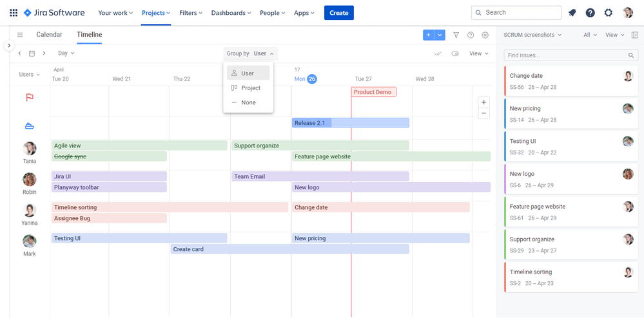644x318 pixels.
Task: Click the milestones flag row icon
Action: click(x=30, y=97)
